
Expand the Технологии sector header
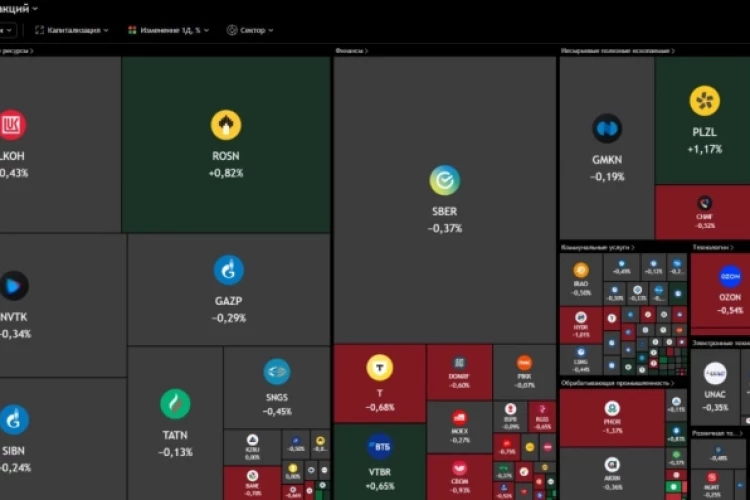tap(713, 247)
